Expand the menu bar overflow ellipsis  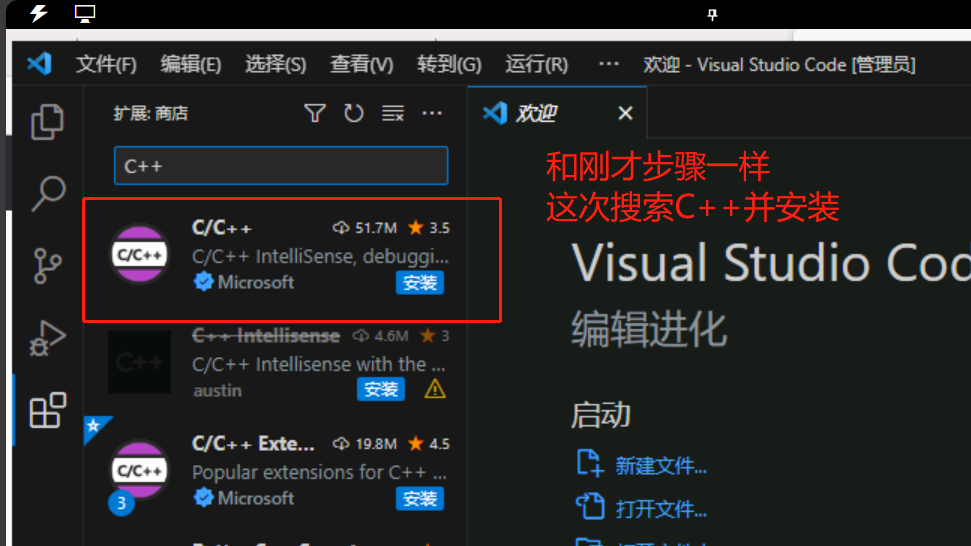[609, 64]
